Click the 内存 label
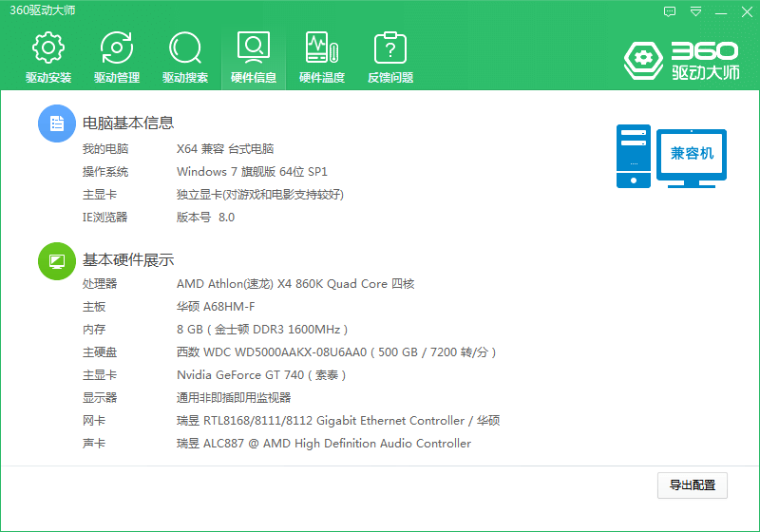The image size is (760, 532). click(x=94, y=330)
